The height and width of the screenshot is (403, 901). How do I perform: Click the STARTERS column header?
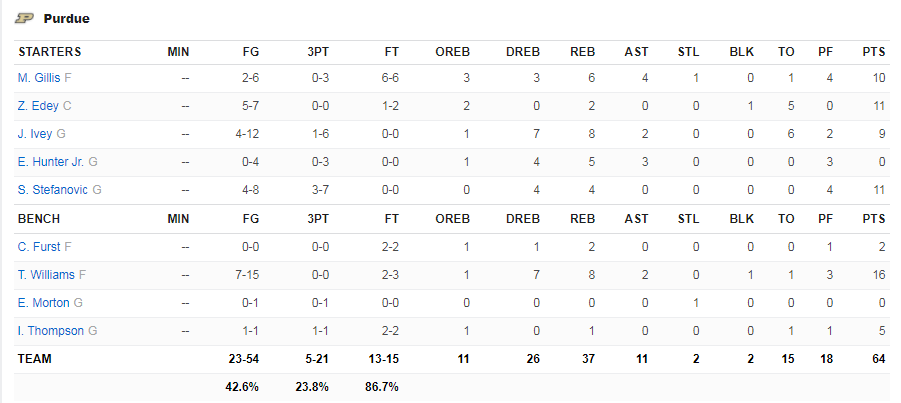coord(50,52)
